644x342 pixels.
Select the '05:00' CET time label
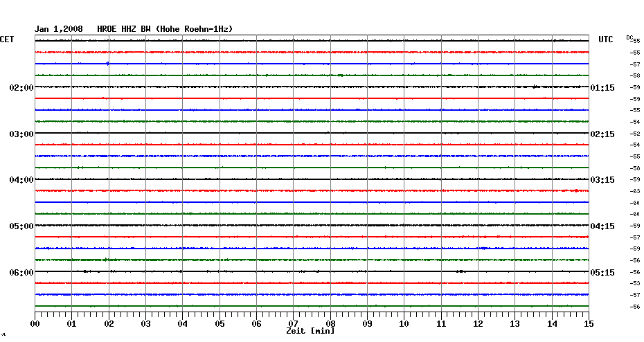coord(21,226)
